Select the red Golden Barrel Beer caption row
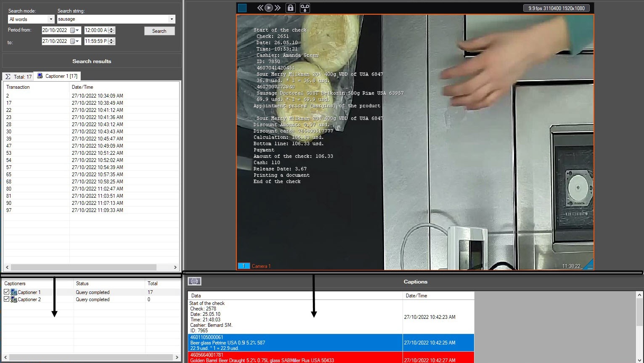Screen dimensions: 644x363 tap(294, 358)
